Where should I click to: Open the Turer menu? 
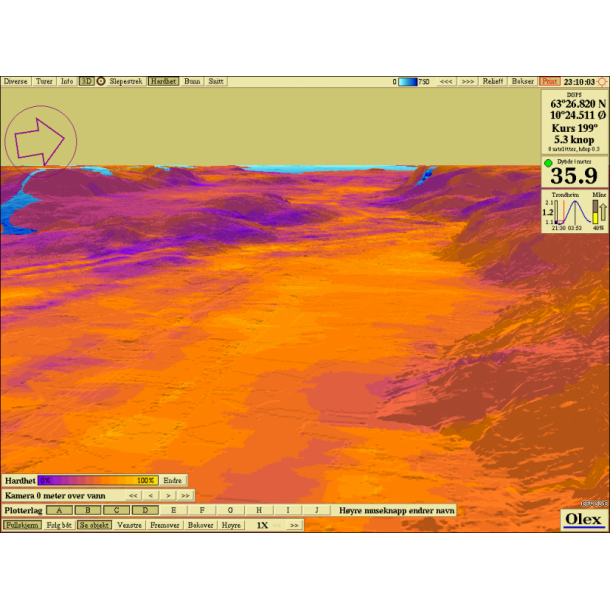click(x=44, y=81)
